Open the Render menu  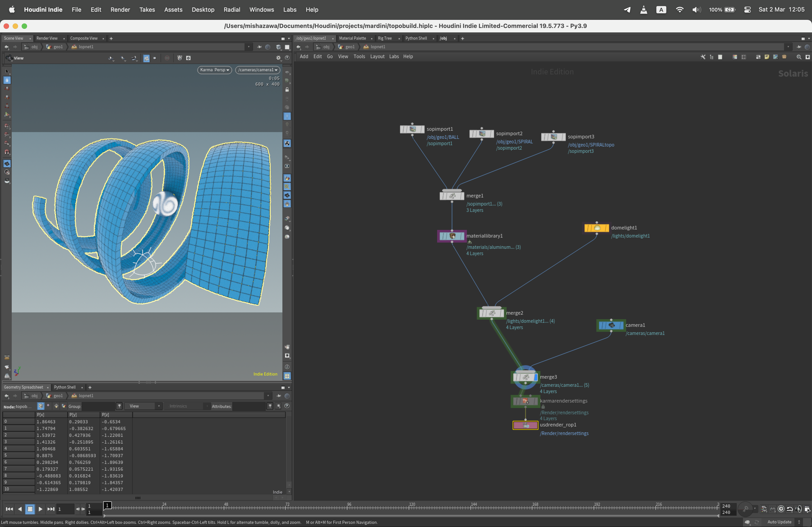pyautogui.click(x=120, y=9)
